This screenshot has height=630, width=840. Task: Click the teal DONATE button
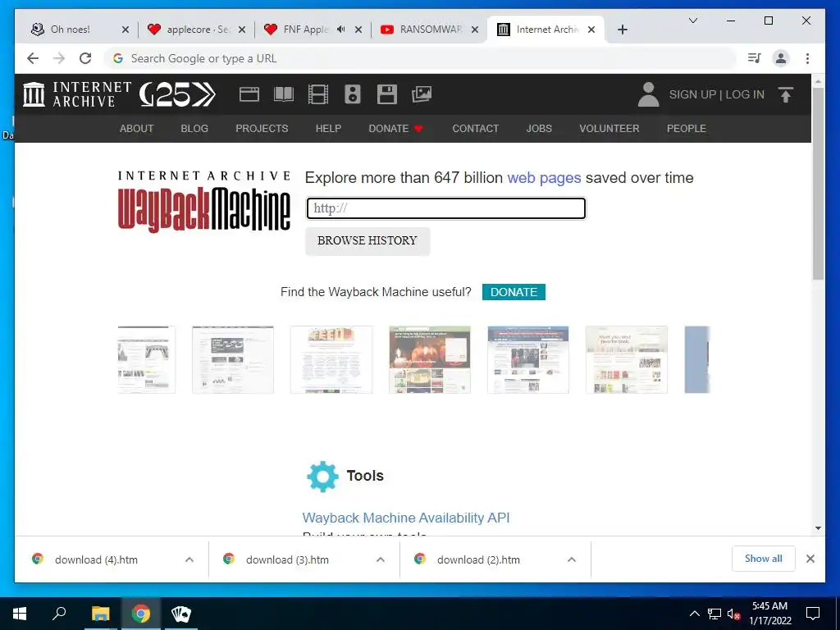coord(514,292)
